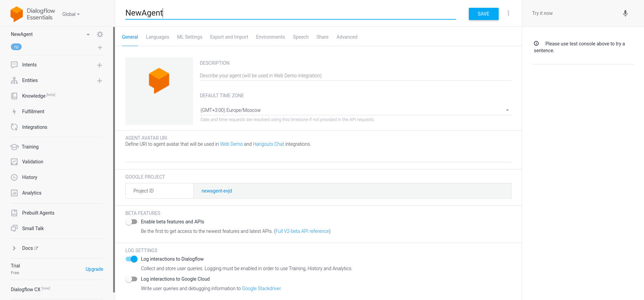The height and width of the screenshot is (300, 644).
Task: Click the Prebuilt Agents icon
Action: pyautogui.click(x=14, y=213)
